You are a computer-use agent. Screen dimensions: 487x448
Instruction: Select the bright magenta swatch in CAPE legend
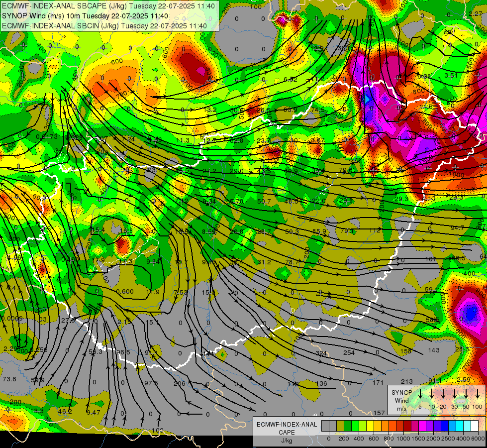point(422,426)
